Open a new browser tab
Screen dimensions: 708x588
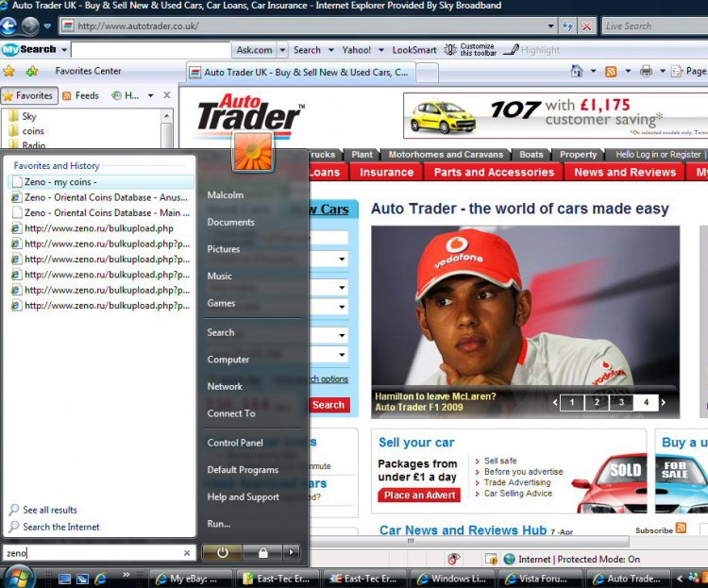pos(427,73)
